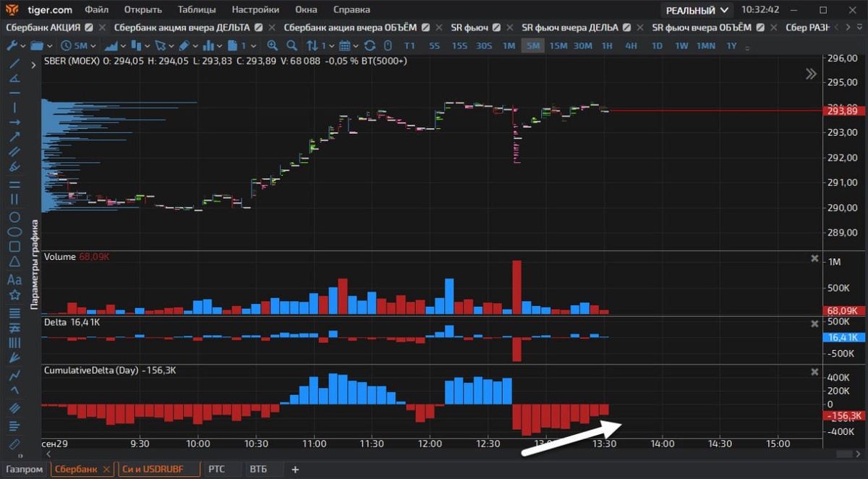Select the 15S timeframe
The image size is (868, 479).
click(459, 46)
